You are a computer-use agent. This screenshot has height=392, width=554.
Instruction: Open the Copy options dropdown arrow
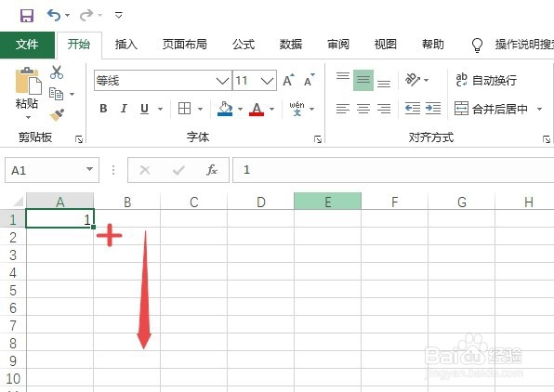(x=73, y=94)
